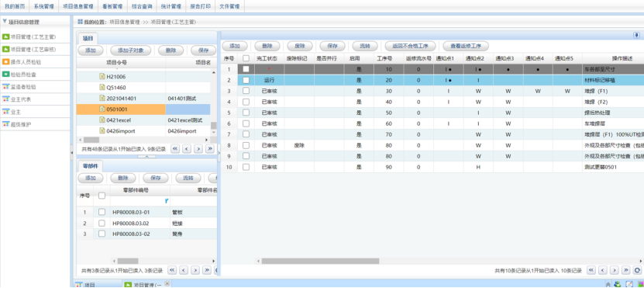Click the sidebar collapse arrow handle
This screenshot has height=288, width=644.
pyautogui.click(x=72, y=153)
